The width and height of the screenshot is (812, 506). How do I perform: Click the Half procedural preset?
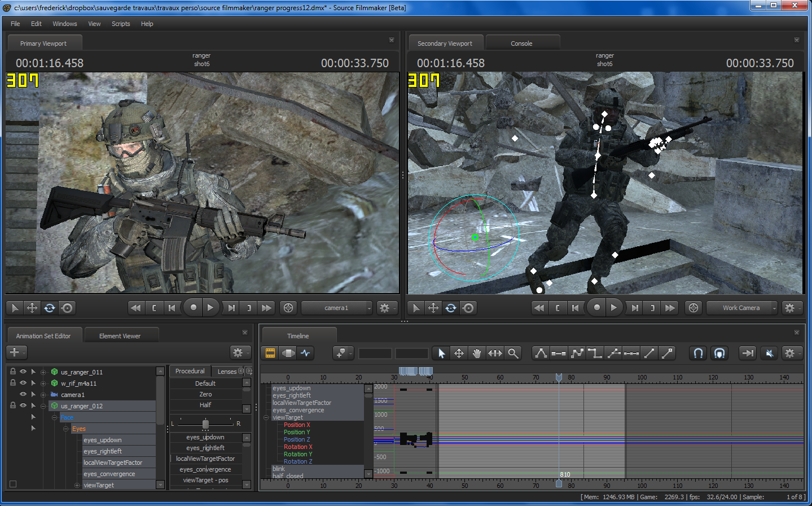pyautogui.click(x=205, y=405)
